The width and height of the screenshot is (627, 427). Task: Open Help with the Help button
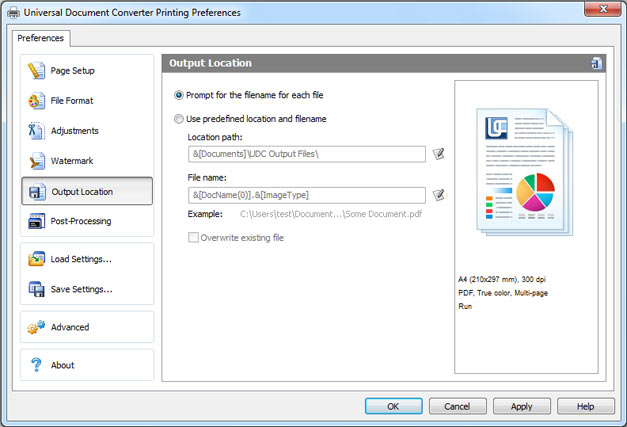585,406
